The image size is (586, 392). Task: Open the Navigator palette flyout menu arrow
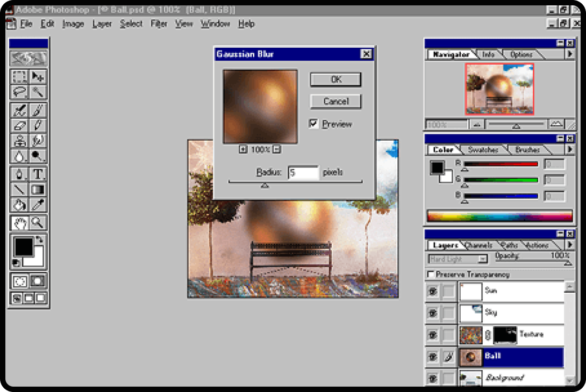569,54
